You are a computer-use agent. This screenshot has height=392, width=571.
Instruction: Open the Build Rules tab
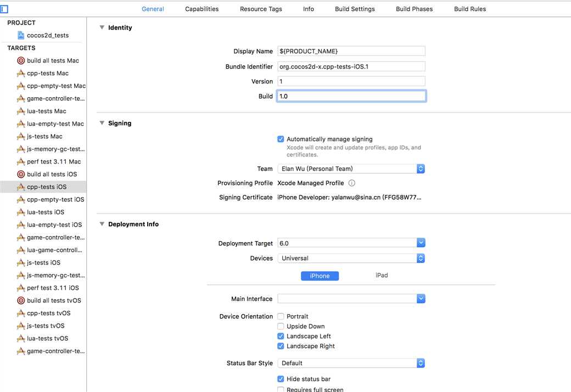coord(470,9)
